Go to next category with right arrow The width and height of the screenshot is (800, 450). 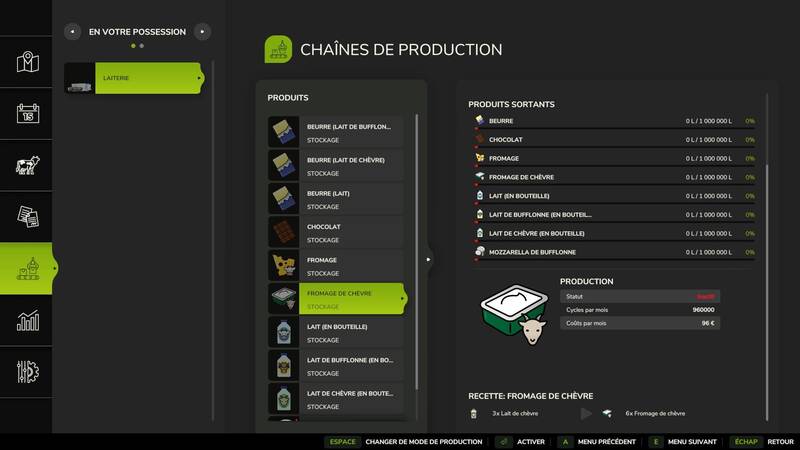pyautogui.click(x=203, y=32)
